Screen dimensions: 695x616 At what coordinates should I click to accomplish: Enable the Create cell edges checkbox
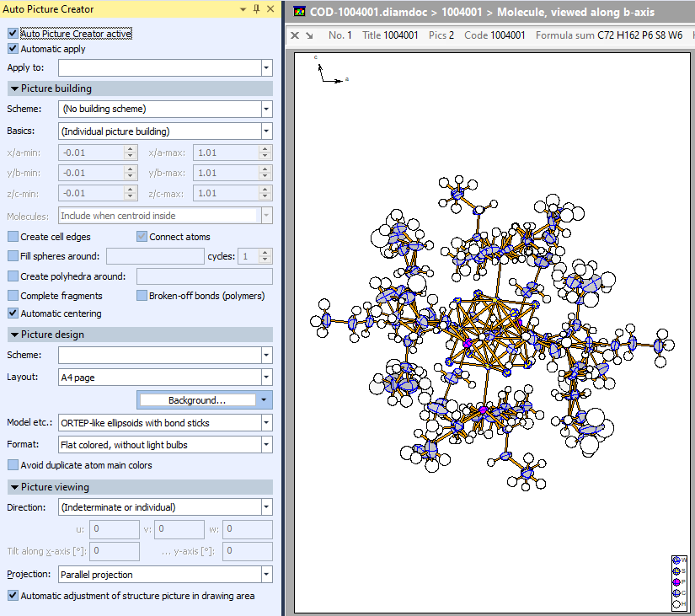click(x=12, y=237)
